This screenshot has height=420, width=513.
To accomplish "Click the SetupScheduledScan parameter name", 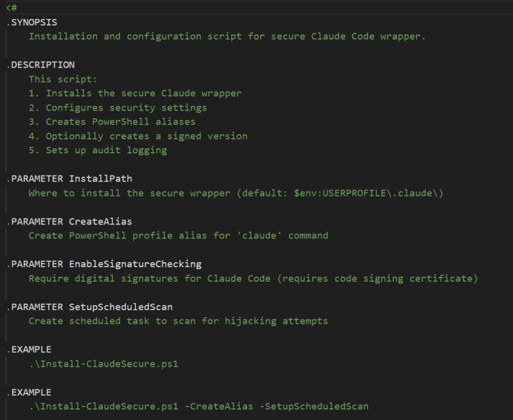I will tap(120, 307).
